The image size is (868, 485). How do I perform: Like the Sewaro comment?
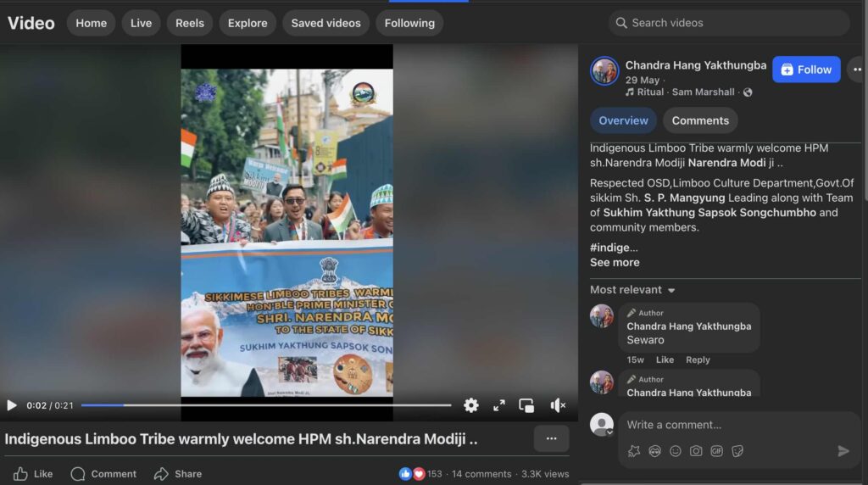pos(665,360)
